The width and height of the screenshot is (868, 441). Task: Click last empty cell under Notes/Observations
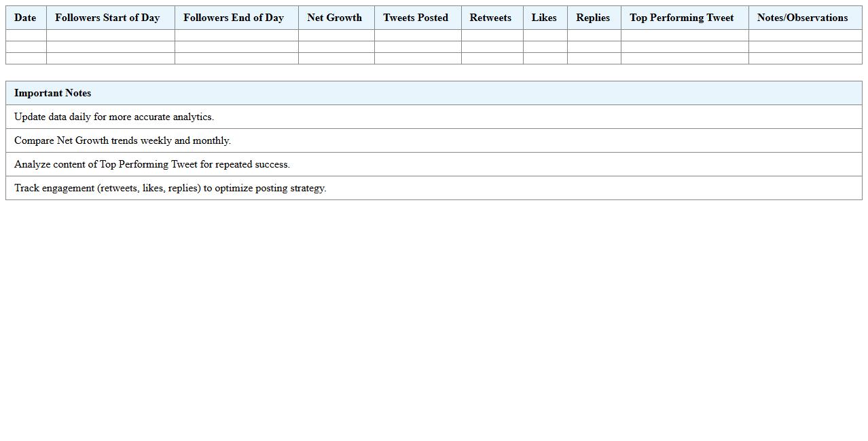coord(805,58)
